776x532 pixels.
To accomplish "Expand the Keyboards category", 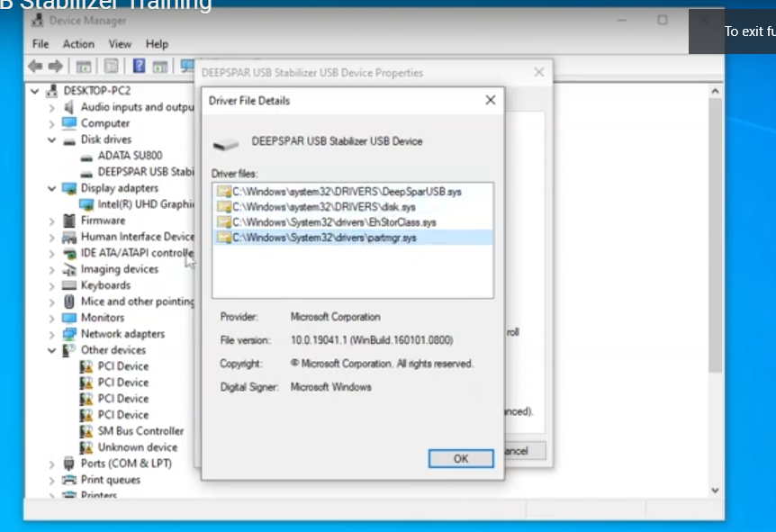I will pos(51,285).
